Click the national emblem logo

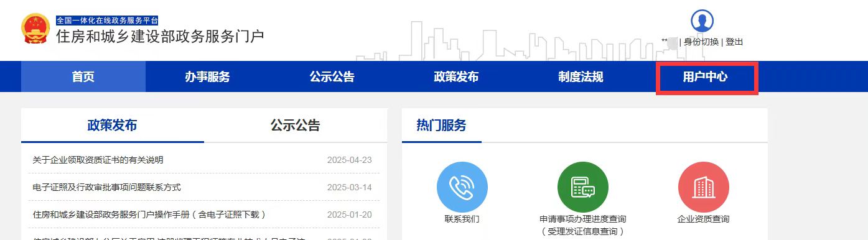(35, 29)
